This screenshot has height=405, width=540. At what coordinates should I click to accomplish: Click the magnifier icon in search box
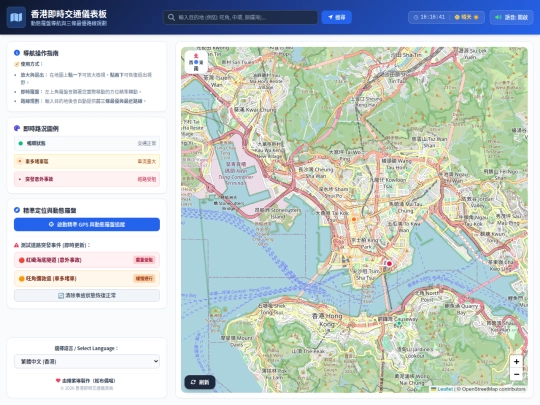pyautogui.click(x=171, y=17)
